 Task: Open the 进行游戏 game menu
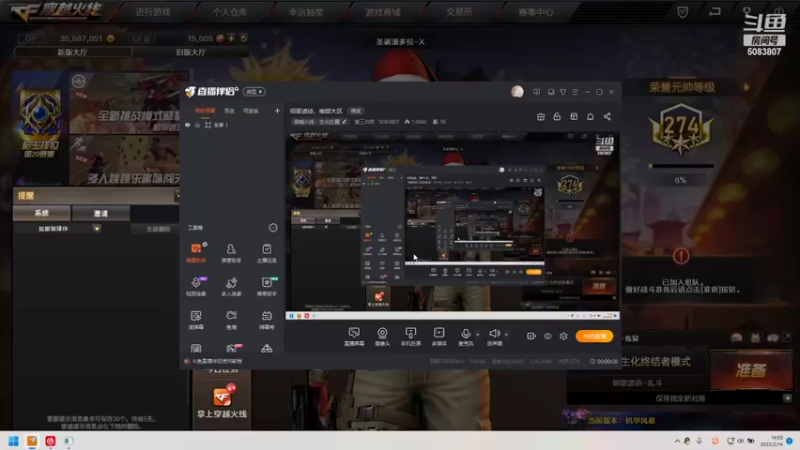coord(153,12)
